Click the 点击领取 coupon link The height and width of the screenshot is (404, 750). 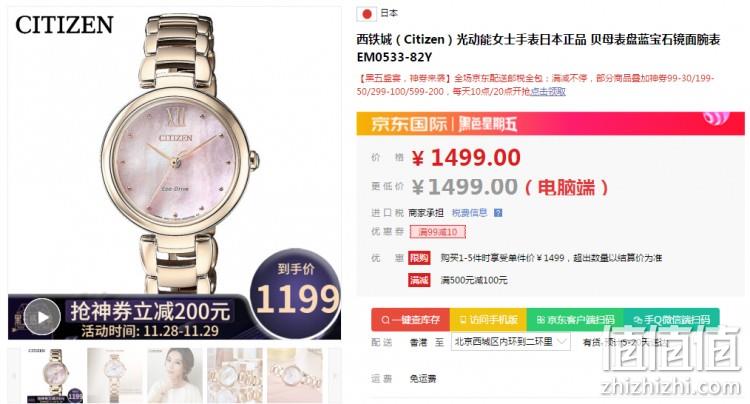[548, 91]
